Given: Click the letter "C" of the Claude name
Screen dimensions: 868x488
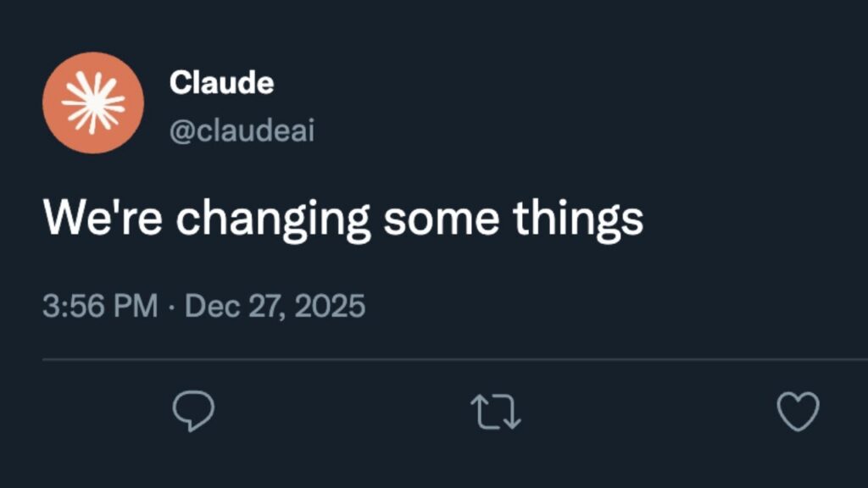Looking at the screenshot, I should 179,83.
